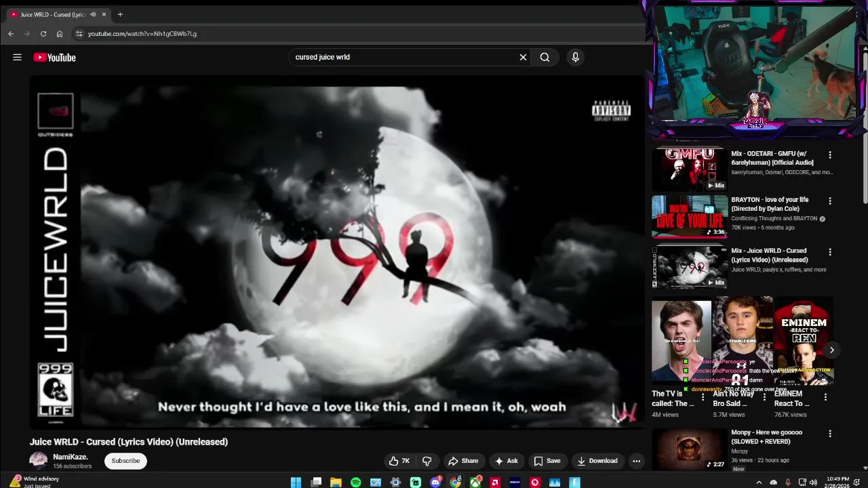Image resolution: width=868 pixels, height=488 pixels.
Task: Open Juice WRLD Cursed mix thumbnail
Action: 689,267
